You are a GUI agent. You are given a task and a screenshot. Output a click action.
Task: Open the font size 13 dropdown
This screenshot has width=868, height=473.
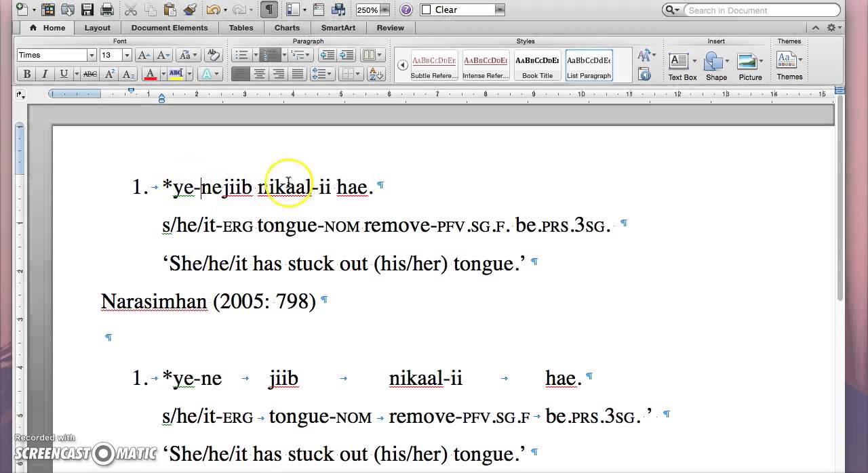[x=127, y=55]
